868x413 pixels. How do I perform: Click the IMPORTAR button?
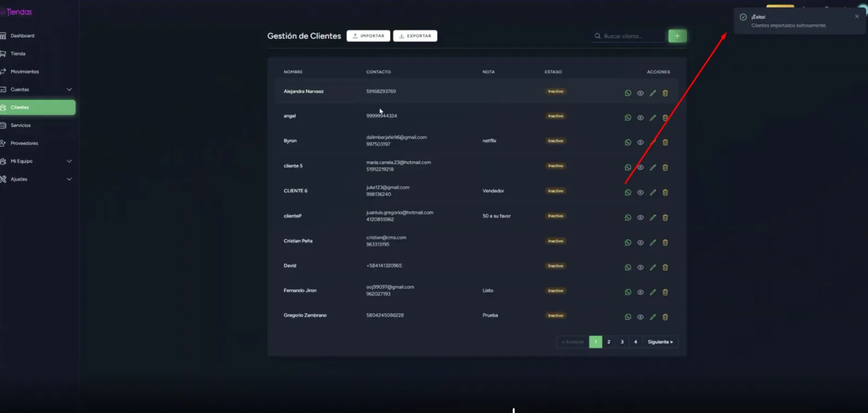[368, 36]
